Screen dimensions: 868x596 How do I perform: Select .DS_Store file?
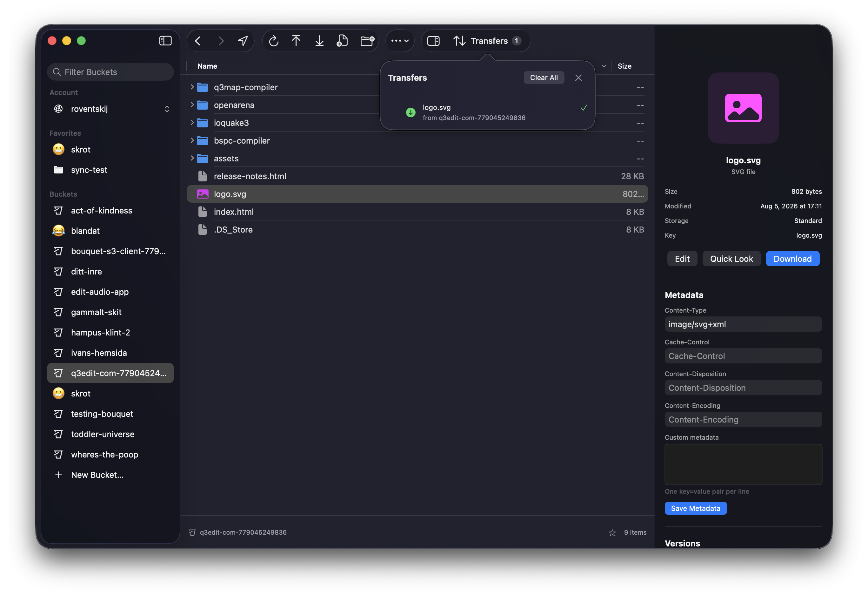pyautogui.click(x=417, y=230)
